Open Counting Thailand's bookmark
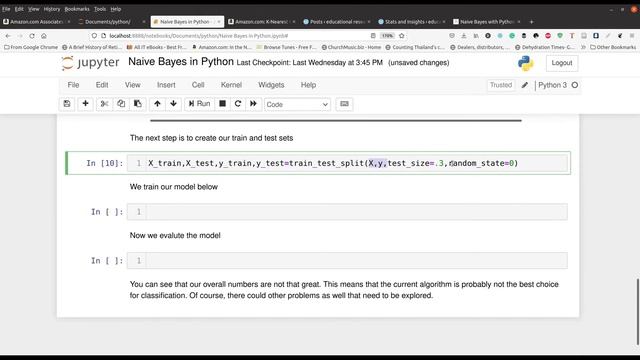640x360 pixels. click(416, 47)
